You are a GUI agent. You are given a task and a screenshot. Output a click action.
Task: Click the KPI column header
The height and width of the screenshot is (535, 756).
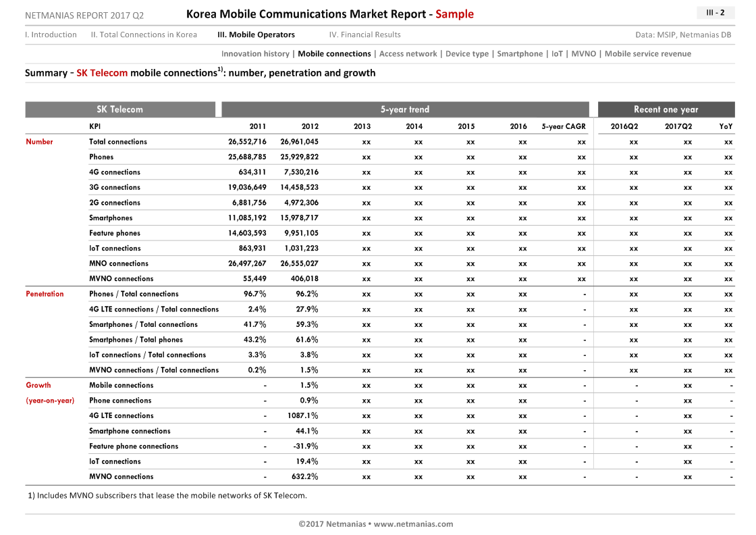(95, 126)
